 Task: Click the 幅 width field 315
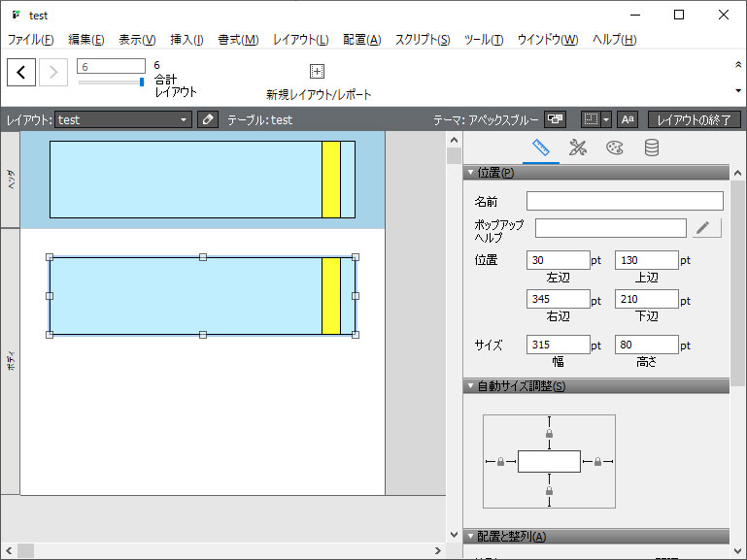point(558,345)
